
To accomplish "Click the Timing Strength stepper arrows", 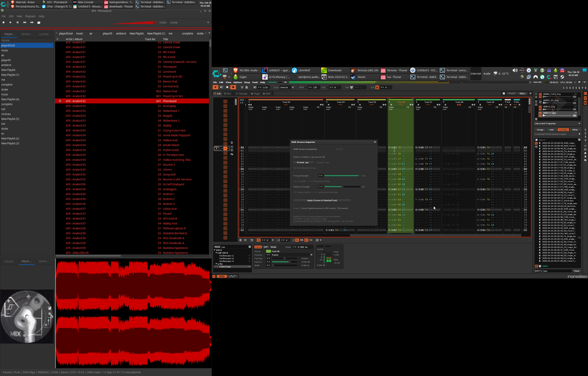I will coord(321,176).
